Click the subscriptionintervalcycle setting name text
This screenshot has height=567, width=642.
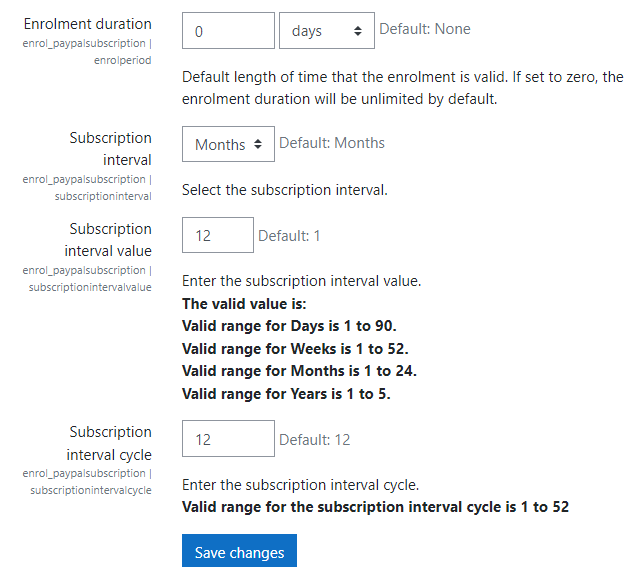click(x=91, y=490)
